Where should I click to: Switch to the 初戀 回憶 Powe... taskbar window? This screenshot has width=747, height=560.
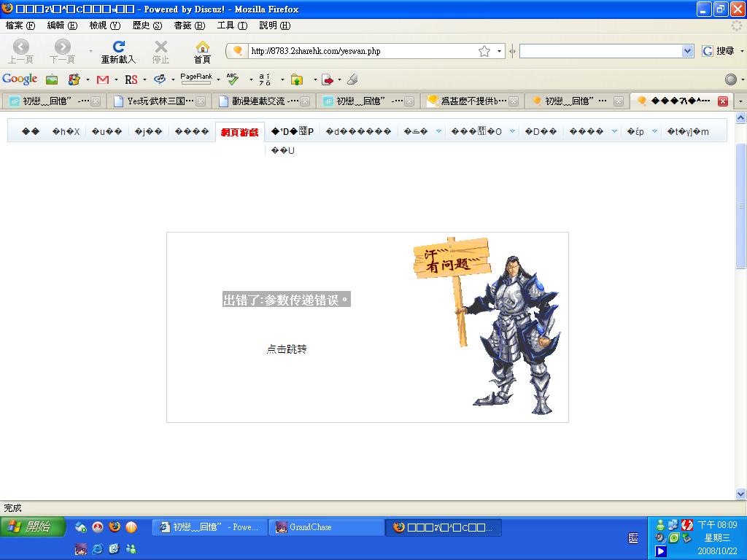click(209, 527)
